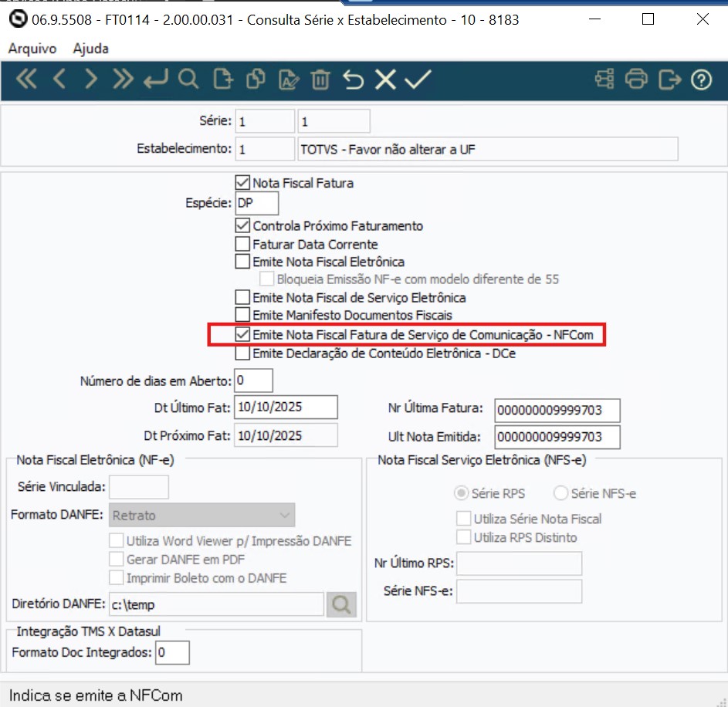This screenshot has height=707, width=728.
Task: Open the Ajuda menu
Action: [x=90, y=49]
